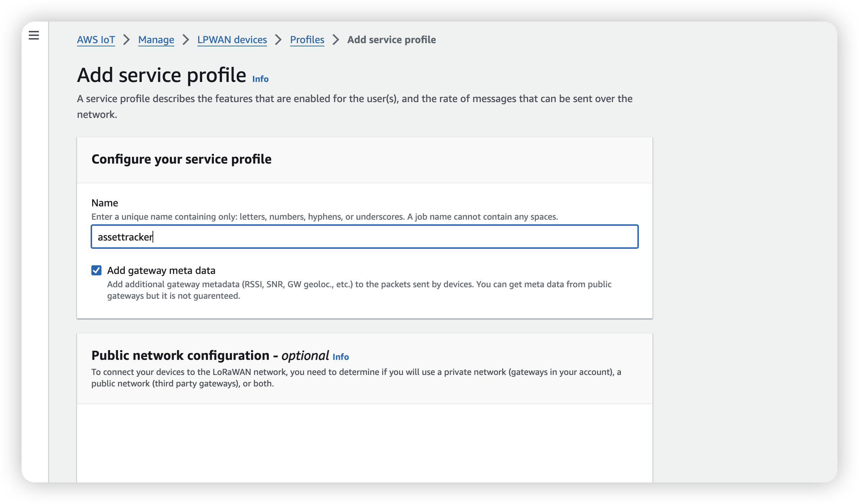This screenshot has width=859, height=504.
Task: Open the hamburger navigation menu
Action: pos(34,35)
